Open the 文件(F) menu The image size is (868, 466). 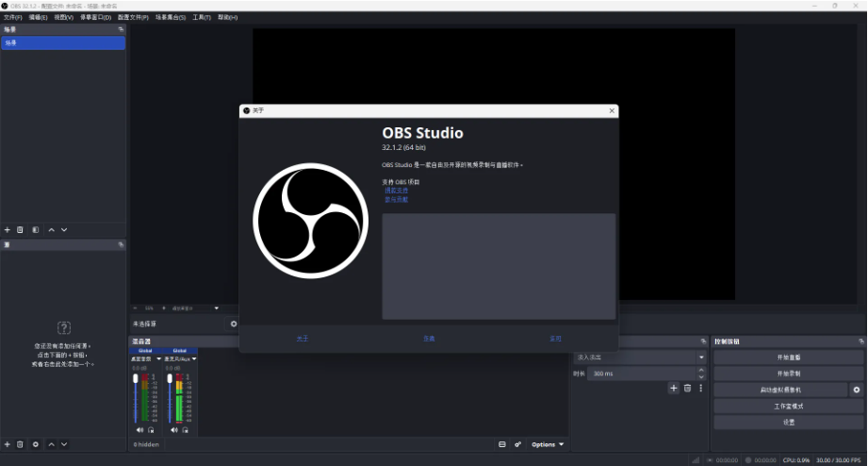[12, 17]
